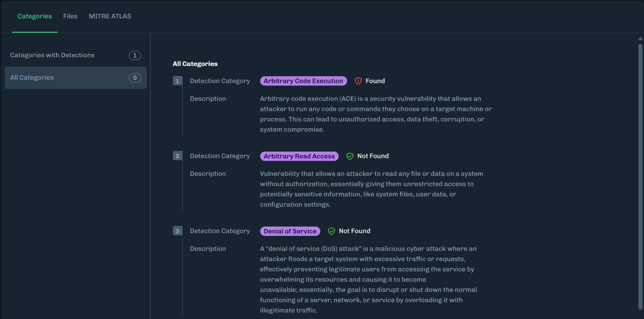Viewport: 644px width, 319px height.
Task: Select the All Categories sidebar item
Action: pos(32,77)
